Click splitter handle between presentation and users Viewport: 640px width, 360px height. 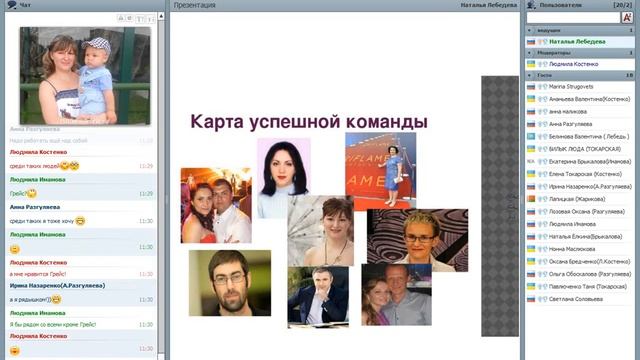coord(522,200)
